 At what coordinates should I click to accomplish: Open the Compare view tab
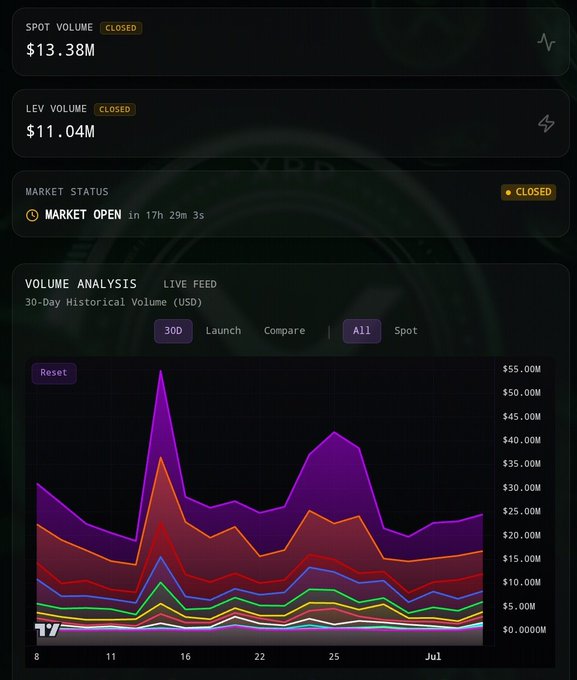tap(284, 331)
